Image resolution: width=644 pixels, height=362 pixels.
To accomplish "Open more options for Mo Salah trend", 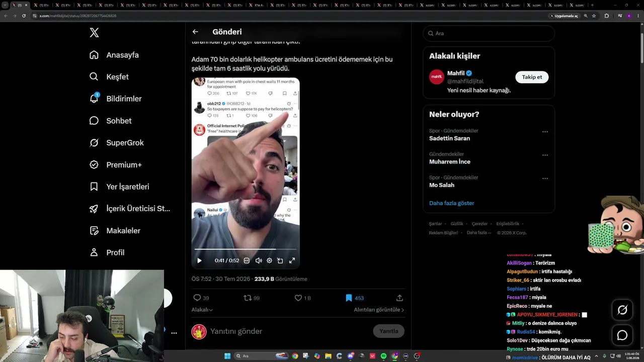I will [545, 178].
